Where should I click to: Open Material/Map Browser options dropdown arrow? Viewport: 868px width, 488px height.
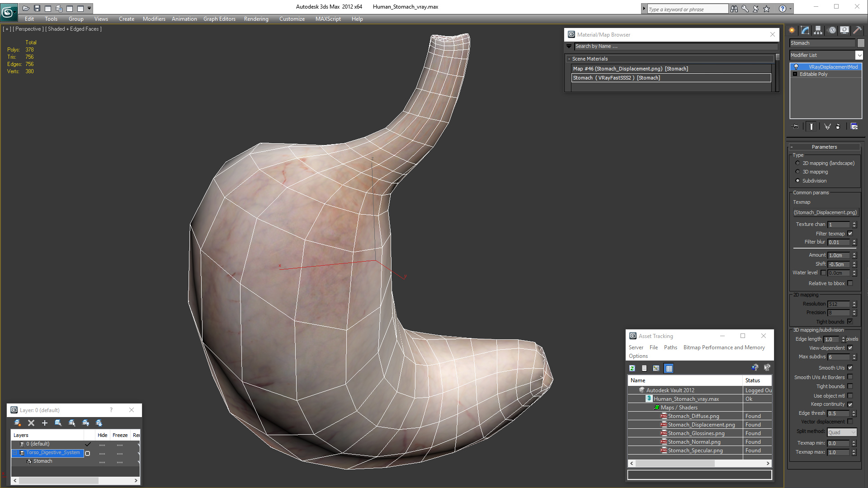pos(569,46)
